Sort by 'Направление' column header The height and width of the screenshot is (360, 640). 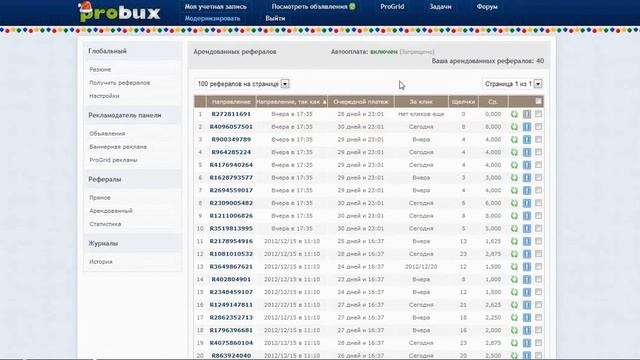coord(231,102)
